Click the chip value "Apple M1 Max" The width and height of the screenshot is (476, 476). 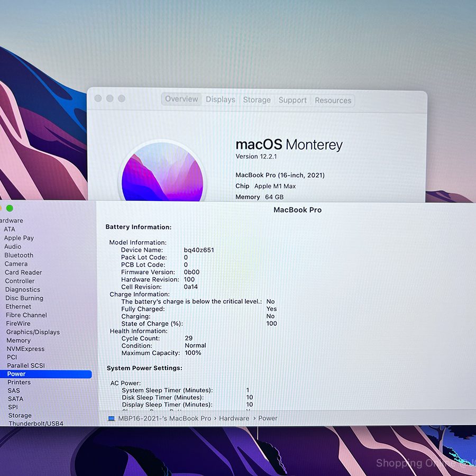click(x=275, y=186)
